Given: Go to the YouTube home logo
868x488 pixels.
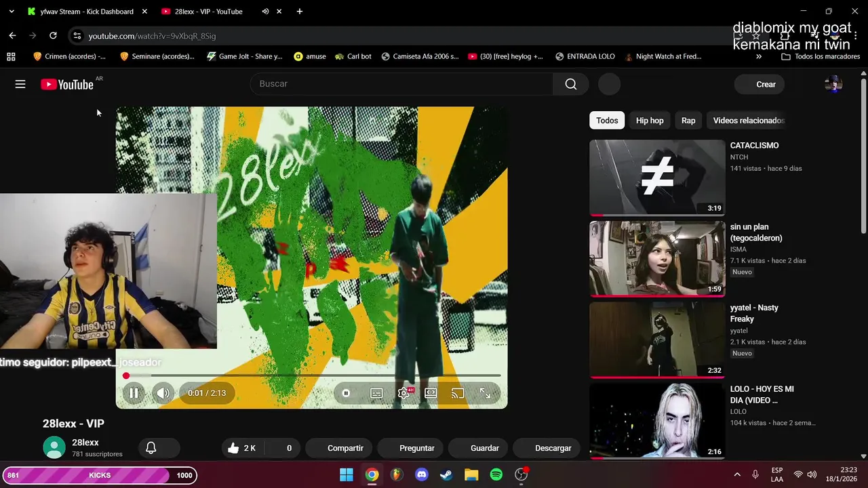Looking at the screenshot, I should pyautogui.click(x=67, y=84).
